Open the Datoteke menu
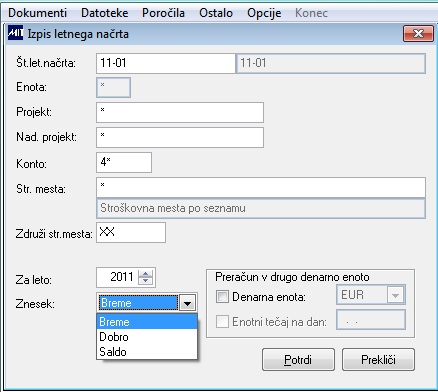This screenshot has width=438, height=392. point(105,13)
